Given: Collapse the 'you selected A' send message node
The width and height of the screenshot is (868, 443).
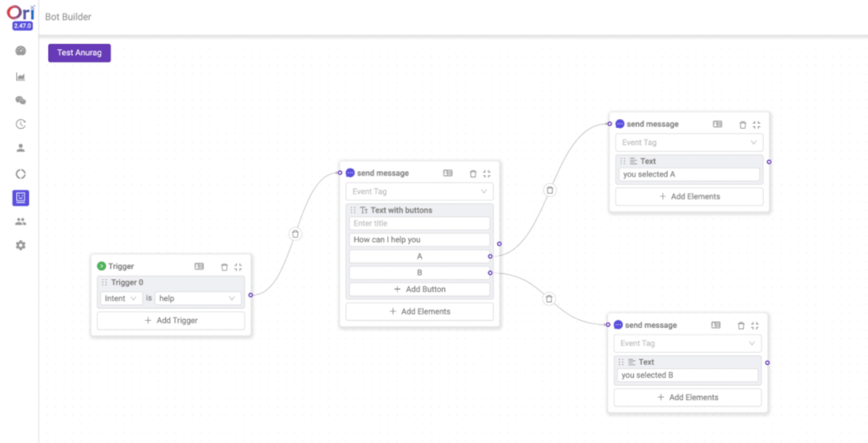Looking at the screenshot, I should point(756,125).
